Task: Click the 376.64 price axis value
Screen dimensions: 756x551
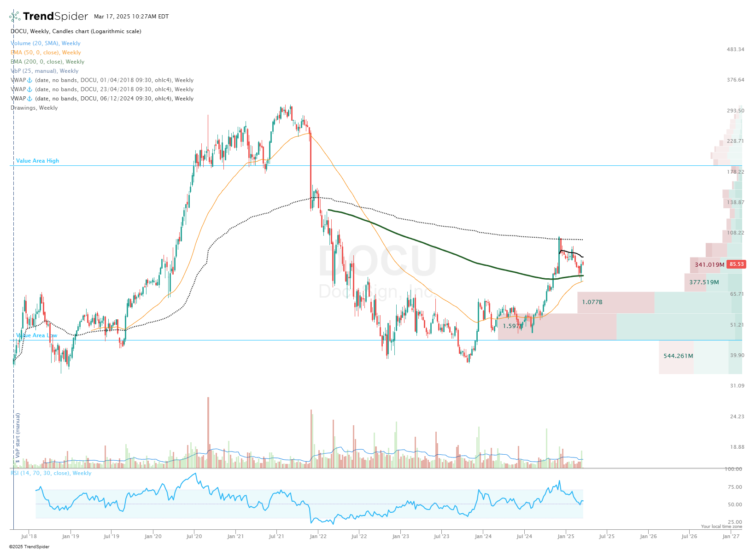Action: coord(735,80)
